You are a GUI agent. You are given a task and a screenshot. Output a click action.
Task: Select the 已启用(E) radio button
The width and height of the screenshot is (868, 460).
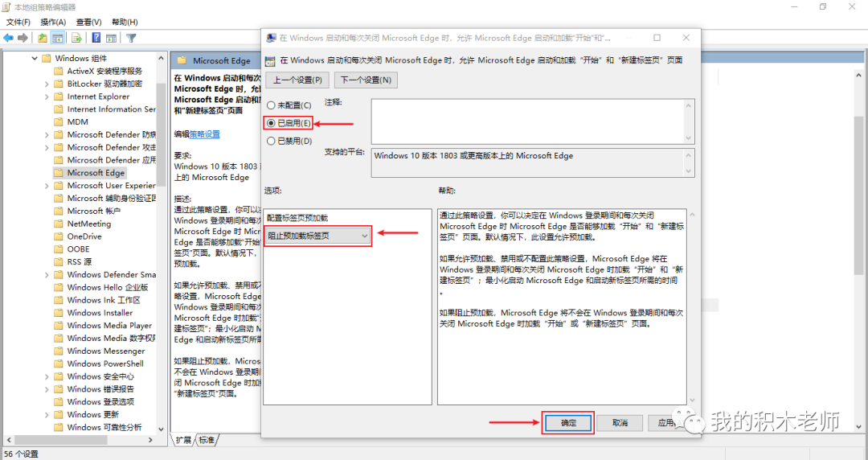click(271, 123)
